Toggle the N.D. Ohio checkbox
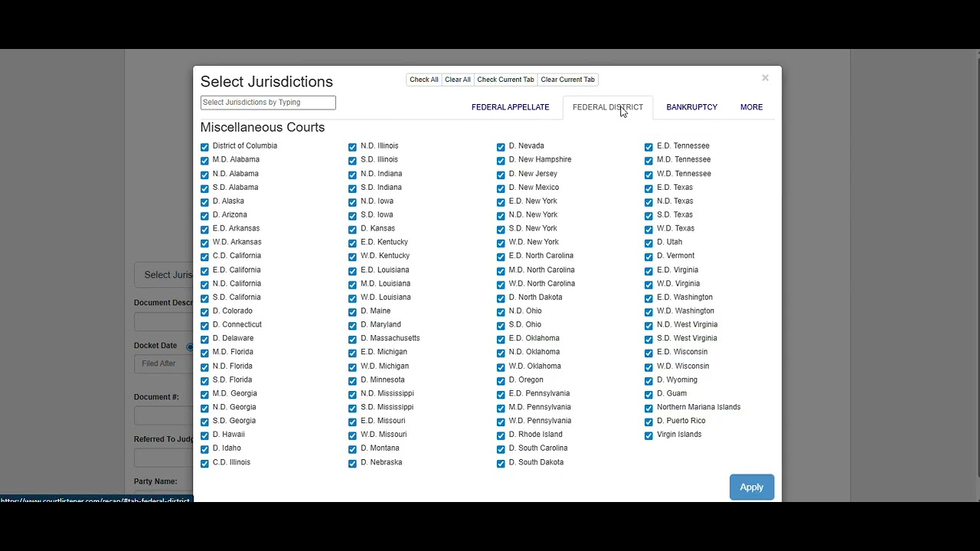 [x=501, y=312]
